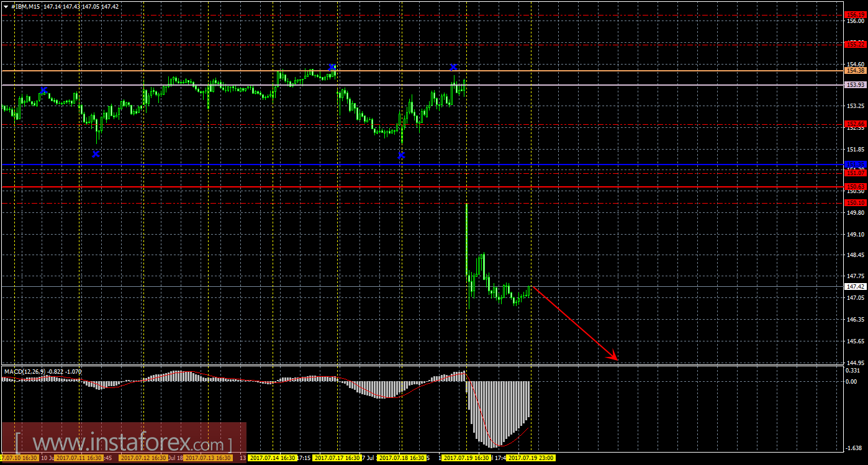This screenshot has height=465, width=868.
Task: Click the 2017.07.18 16:30 date marker
Action: click(x=402, y=458)
